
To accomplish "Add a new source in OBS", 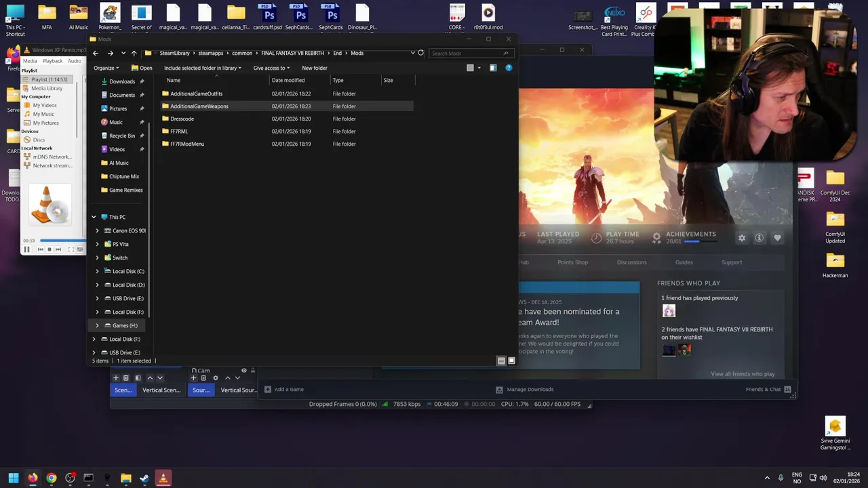I will tap(193, 378).
